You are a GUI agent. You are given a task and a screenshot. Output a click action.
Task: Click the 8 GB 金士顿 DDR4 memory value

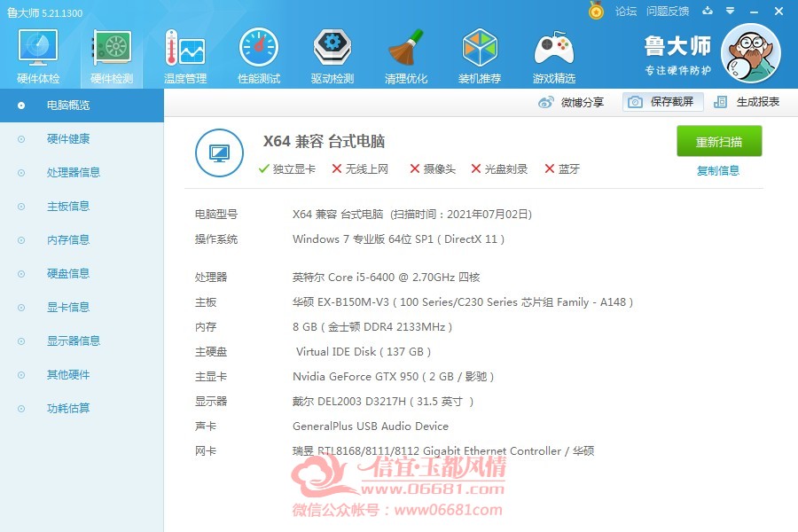pyautogui.click(x=372, y=327)
